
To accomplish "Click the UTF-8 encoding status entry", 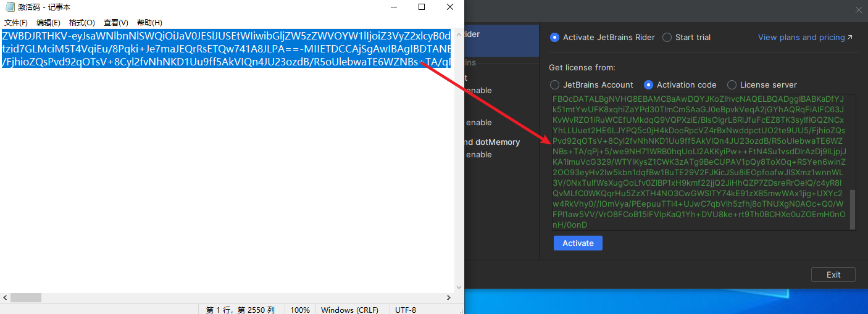I will 406,310.
